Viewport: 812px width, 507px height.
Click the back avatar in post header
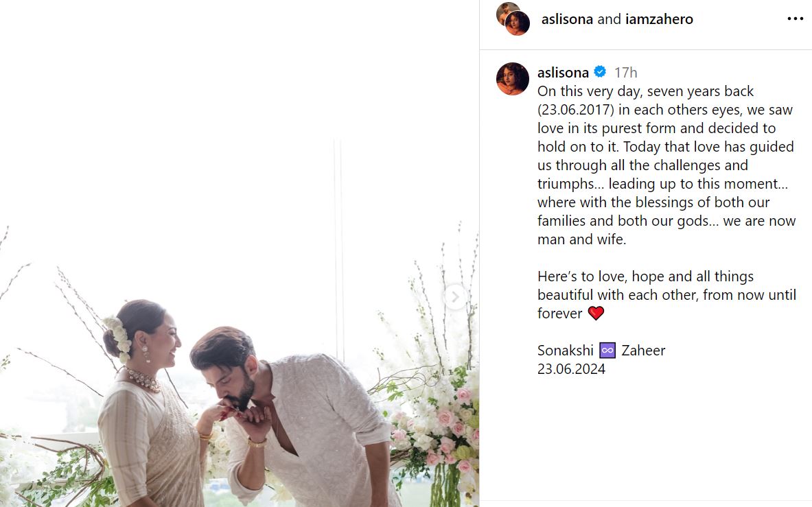point(507,12)
